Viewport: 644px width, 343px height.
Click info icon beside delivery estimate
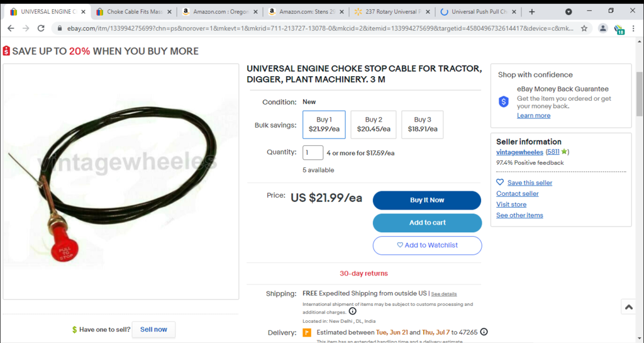[484, 332]
